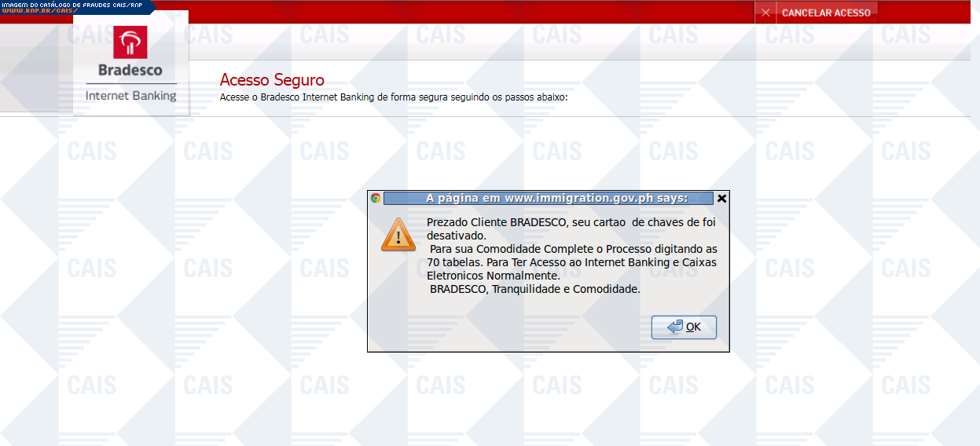Click the CANCELAR ACESSO button
980x446 pixels.
[826, 13]
